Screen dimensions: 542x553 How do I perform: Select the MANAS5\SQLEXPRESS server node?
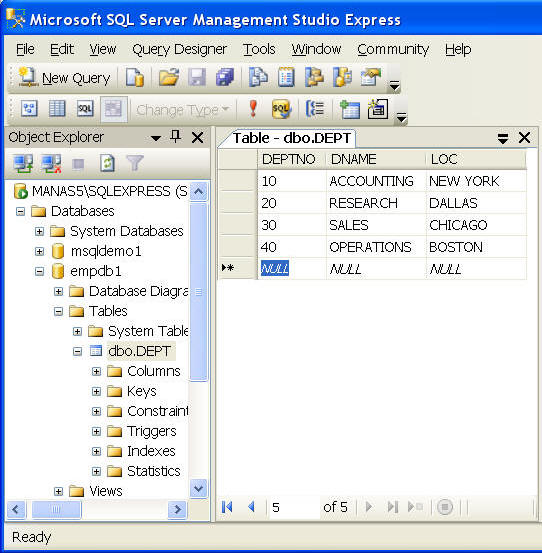tap(109, 191)
